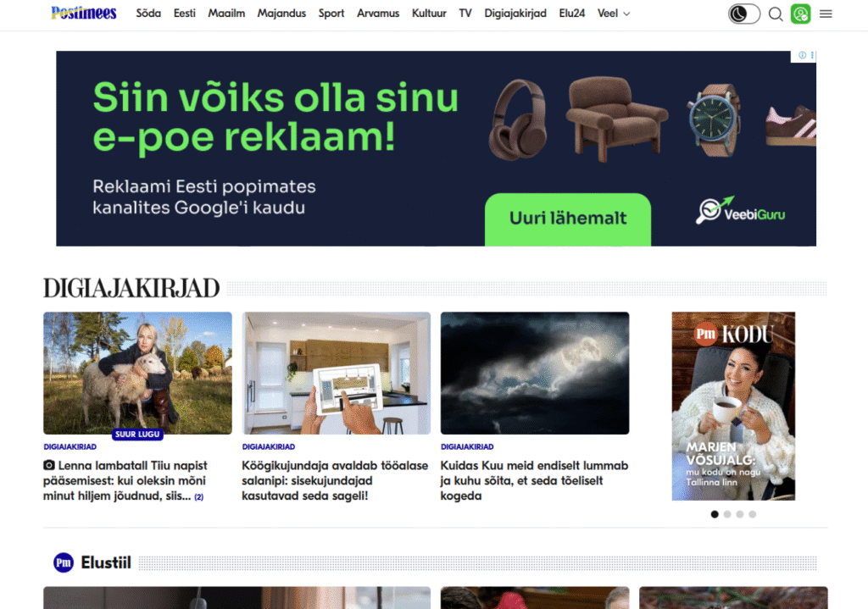
Task: Select fourth carousel dot under magazine
Action: tap(753, 514)
